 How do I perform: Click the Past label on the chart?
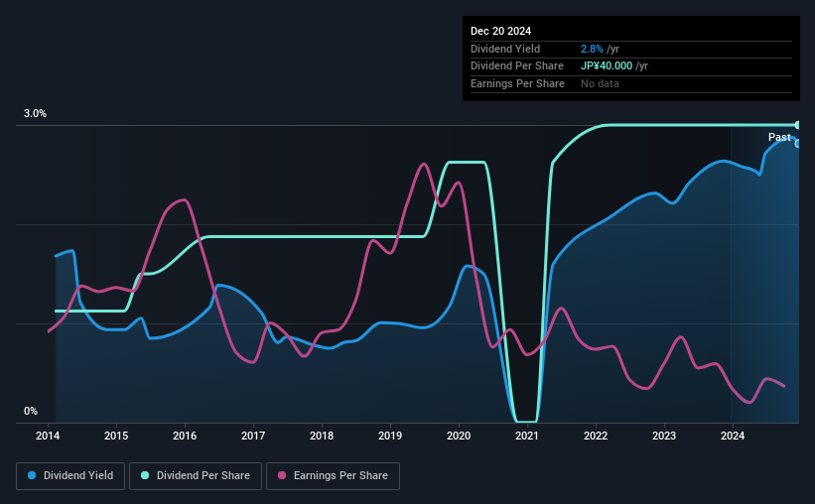(779, 137)
